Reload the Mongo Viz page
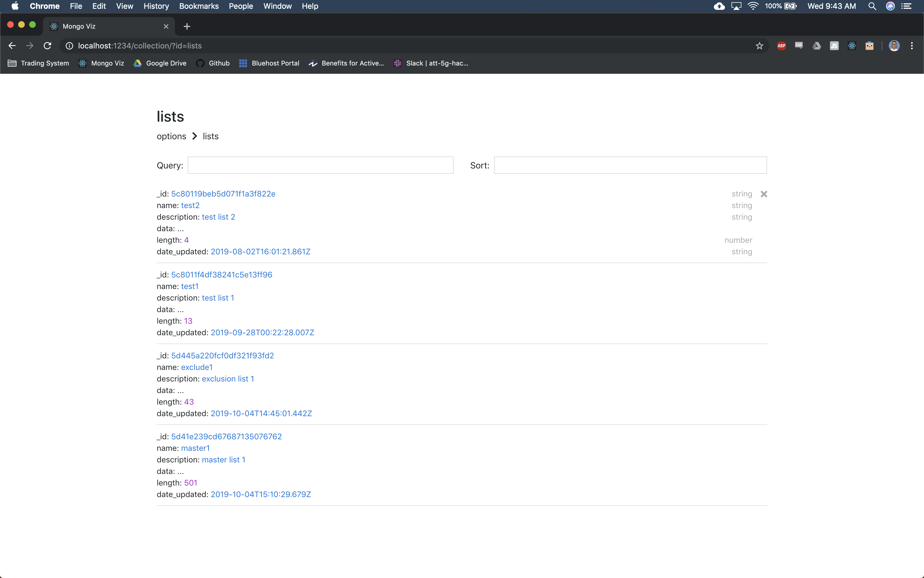Image resolution: width=924 pixels, height=578 pixels. pyautogui.click(x=47, y=46)
